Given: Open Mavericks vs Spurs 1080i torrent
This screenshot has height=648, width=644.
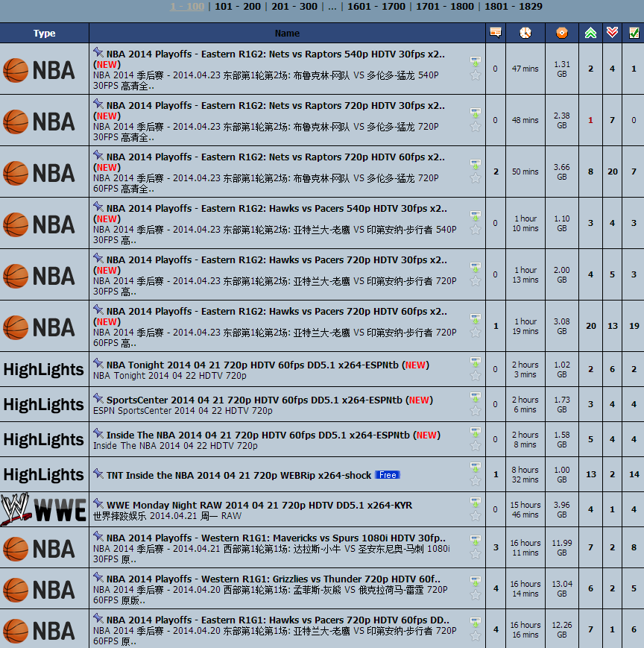Looking at the screenshot, I should point(276,538).
